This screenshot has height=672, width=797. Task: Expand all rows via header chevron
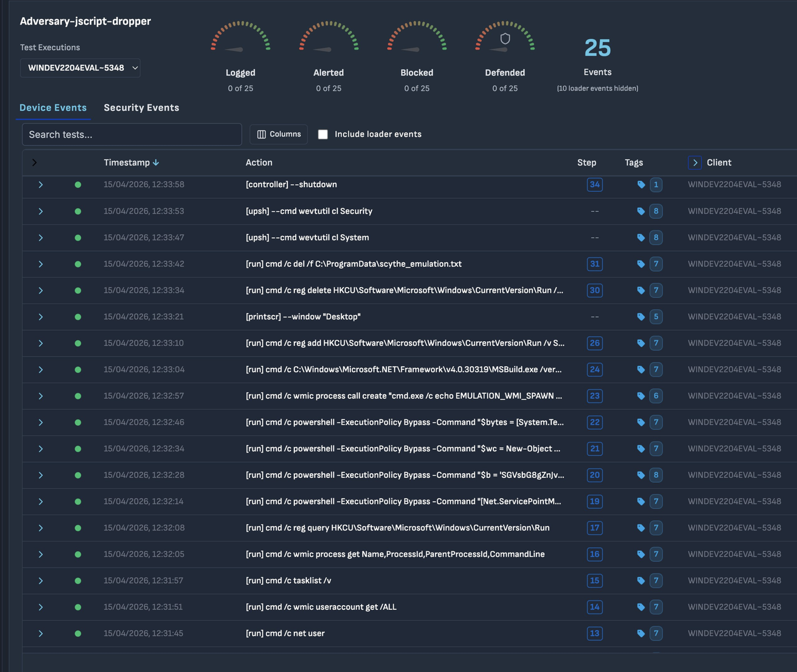coord(34,163)
